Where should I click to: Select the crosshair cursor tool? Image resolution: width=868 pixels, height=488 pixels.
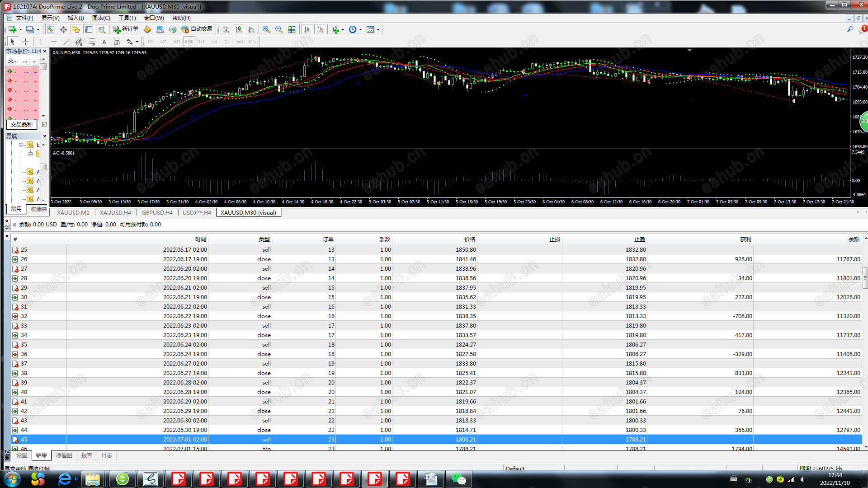(26, 42)
